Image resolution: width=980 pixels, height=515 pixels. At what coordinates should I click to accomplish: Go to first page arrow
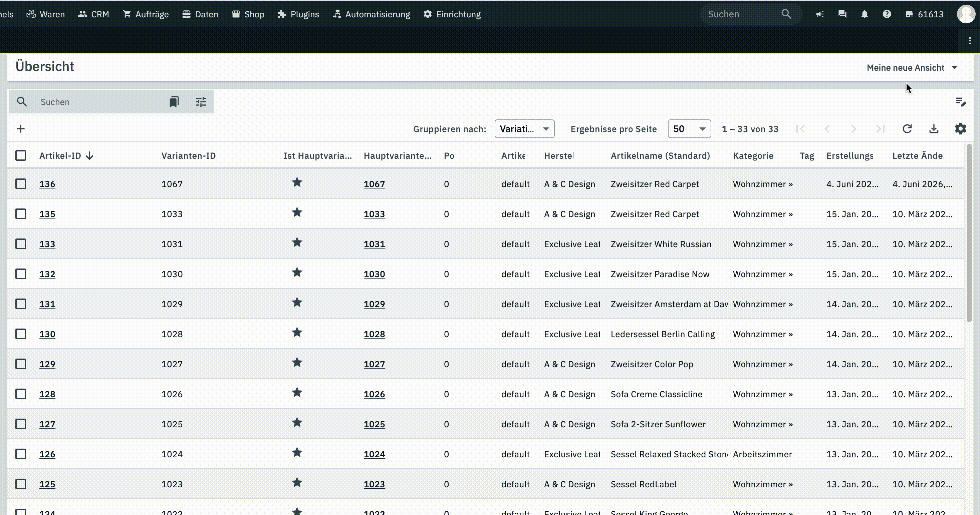[x=800, y=129]
